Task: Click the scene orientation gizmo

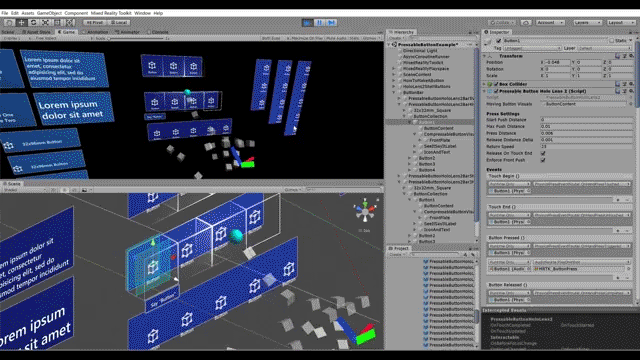Action: click(364, 211)
